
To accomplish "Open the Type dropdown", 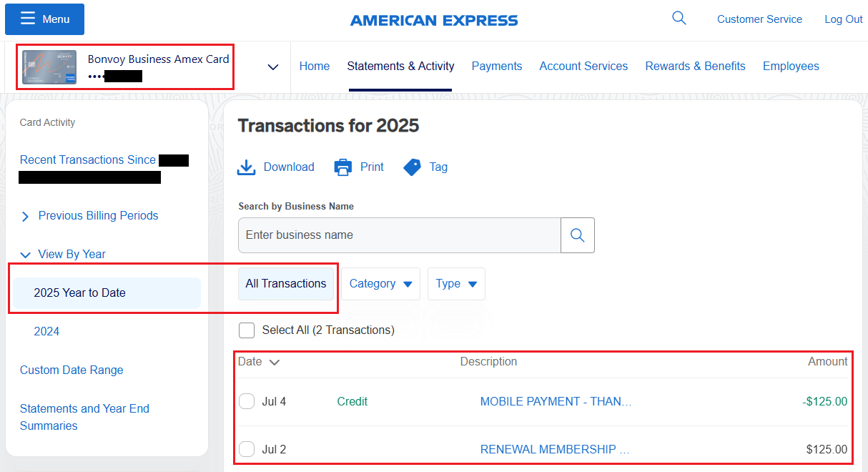I will (x=456, y=284).
